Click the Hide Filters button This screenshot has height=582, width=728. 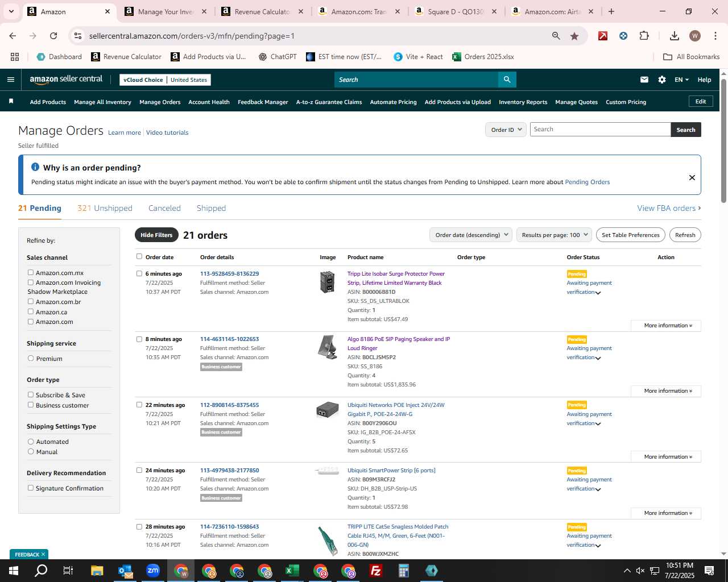coord(156,235)
